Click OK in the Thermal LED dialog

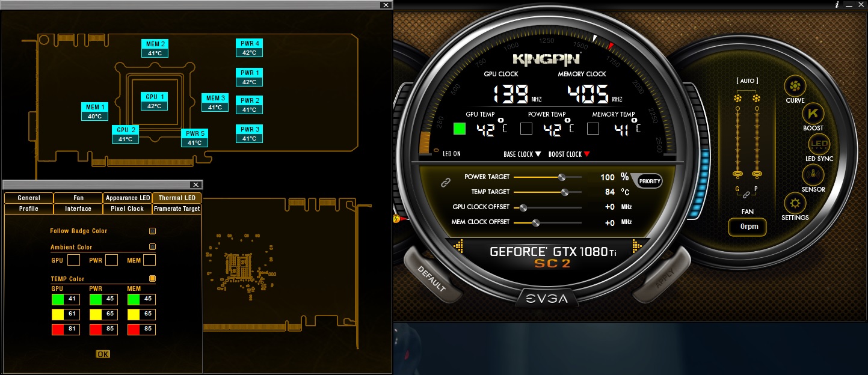click(x=103, y=354)
